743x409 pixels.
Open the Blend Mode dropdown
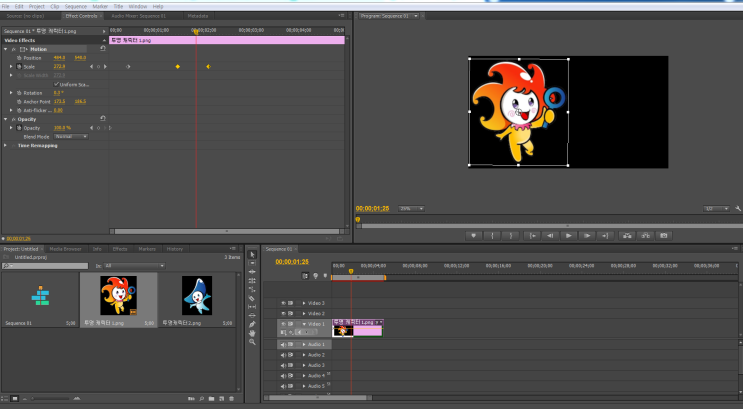tap(70, 136)
